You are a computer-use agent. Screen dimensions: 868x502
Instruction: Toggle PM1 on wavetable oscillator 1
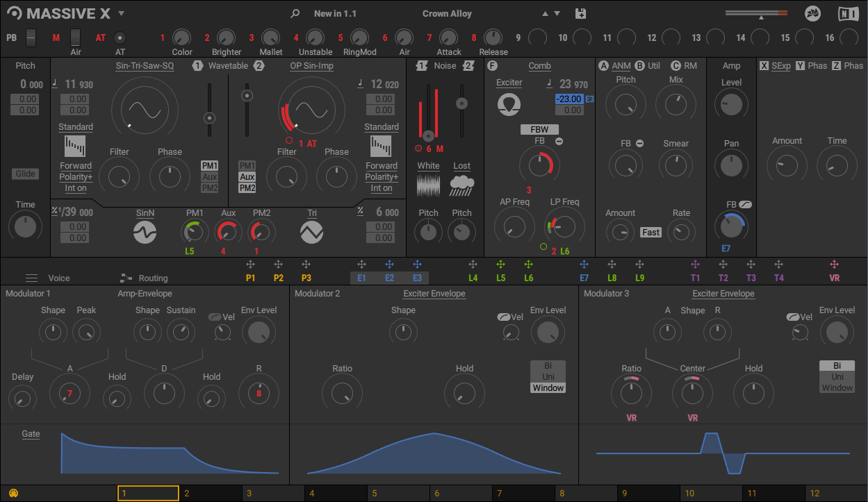209,166
